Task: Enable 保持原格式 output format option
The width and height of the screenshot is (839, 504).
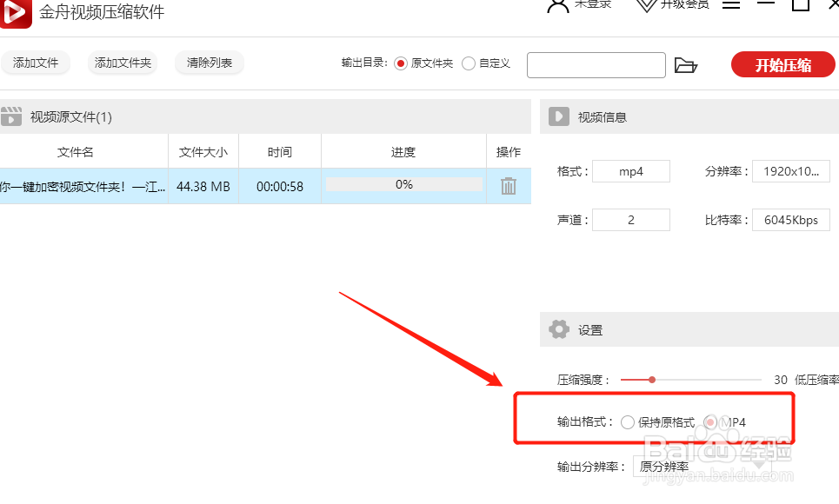Action: click(x=628, y=421)
